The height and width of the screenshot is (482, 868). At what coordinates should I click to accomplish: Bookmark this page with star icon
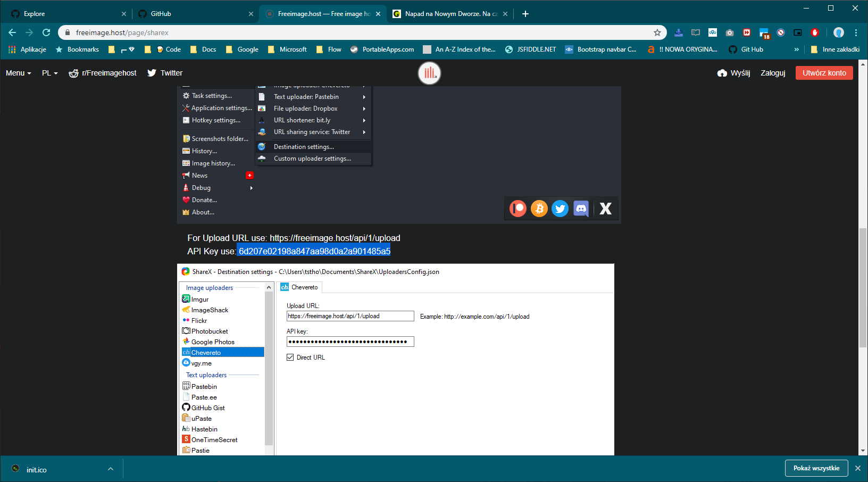pos(657,32)
